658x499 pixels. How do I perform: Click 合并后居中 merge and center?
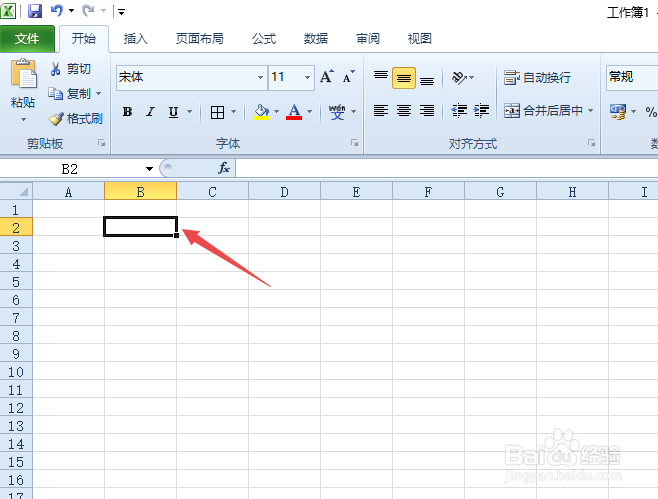[543, 111]
